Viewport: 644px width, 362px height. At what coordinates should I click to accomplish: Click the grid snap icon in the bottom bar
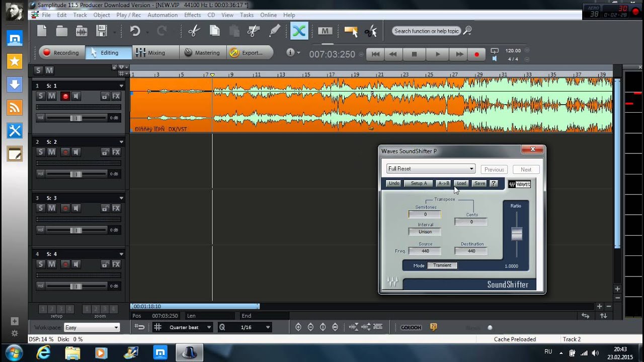point(157,327)
